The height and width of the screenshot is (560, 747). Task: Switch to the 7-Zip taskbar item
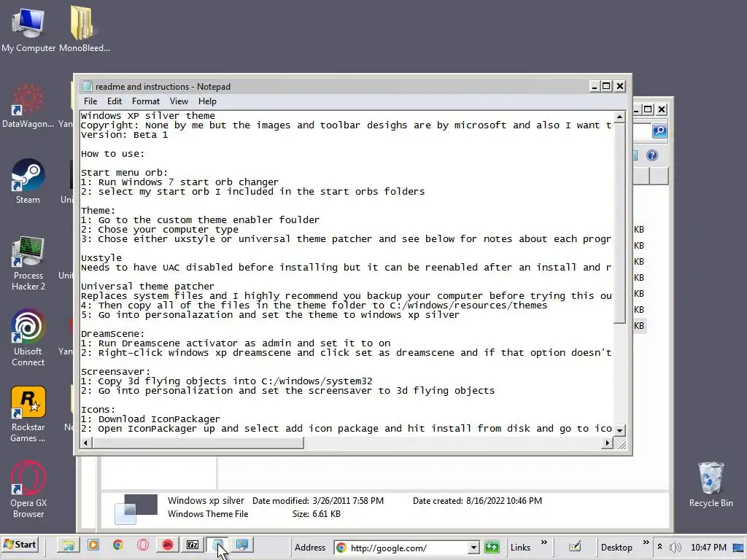[x=193, y=545]
